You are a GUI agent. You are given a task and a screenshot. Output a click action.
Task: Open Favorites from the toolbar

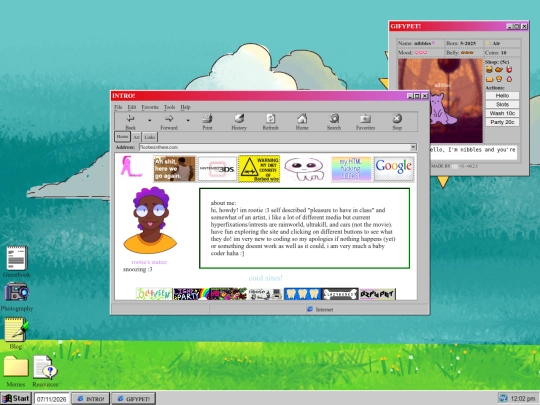pos(365,119)
